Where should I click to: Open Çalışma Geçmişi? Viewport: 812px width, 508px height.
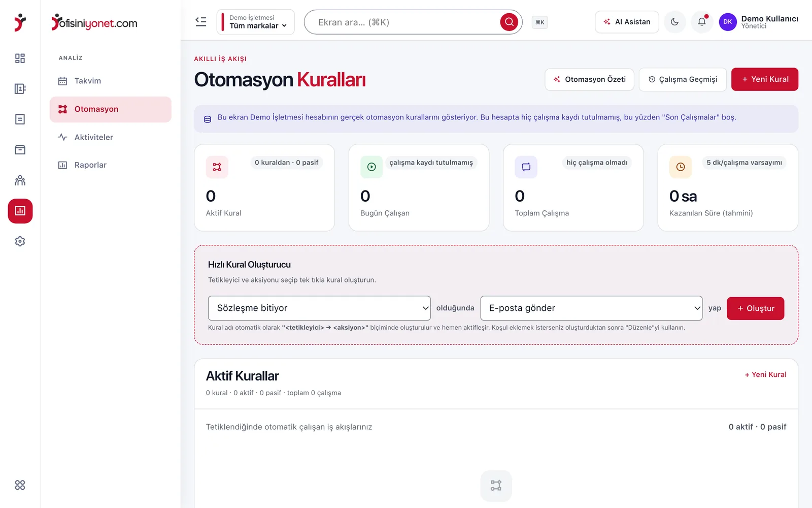(683, 79)
